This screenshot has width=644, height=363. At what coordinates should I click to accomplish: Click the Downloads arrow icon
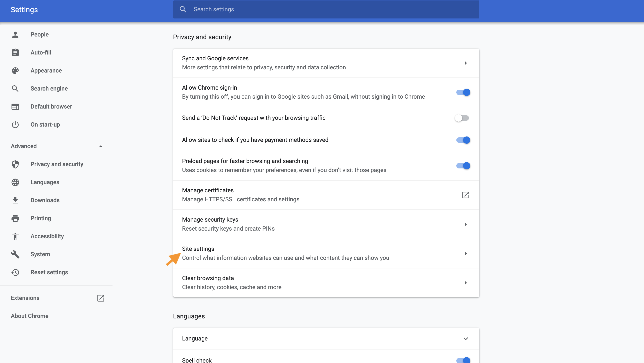15,200
